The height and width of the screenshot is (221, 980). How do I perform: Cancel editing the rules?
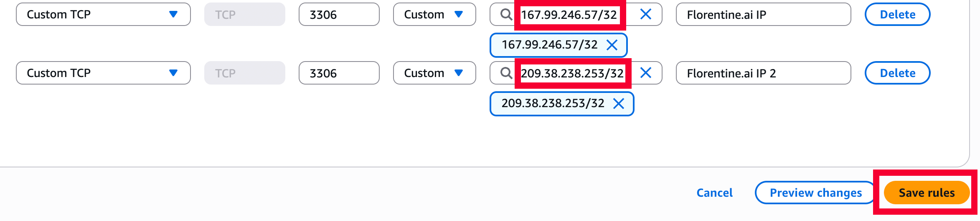coord(714,193)
